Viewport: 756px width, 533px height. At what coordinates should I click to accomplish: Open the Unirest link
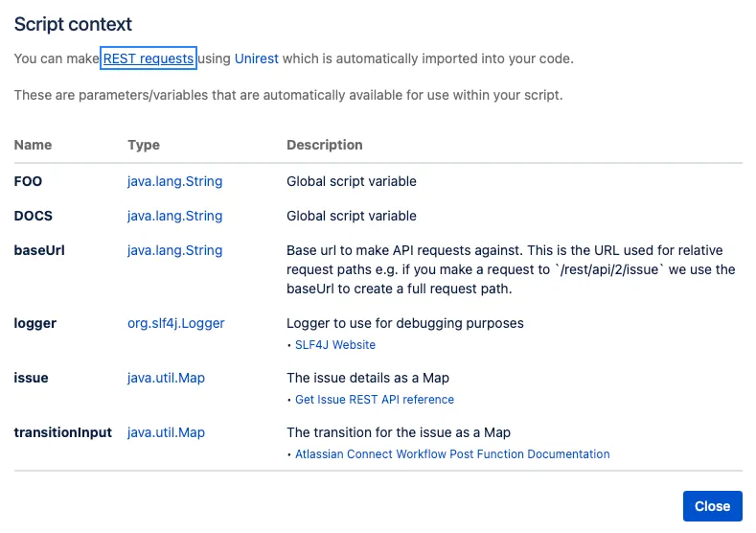(x=257, y=58)
